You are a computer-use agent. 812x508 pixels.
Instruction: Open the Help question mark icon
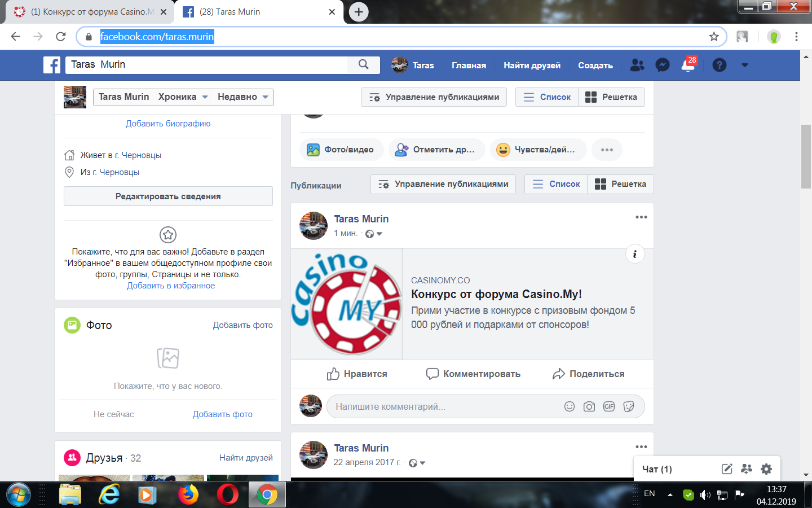(720, 65)
